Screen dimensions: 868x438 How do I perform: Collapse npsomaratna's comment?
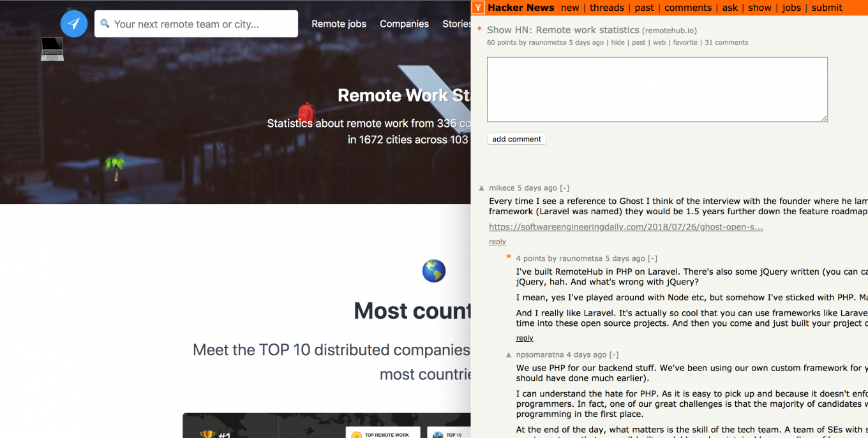pos(613,354)
